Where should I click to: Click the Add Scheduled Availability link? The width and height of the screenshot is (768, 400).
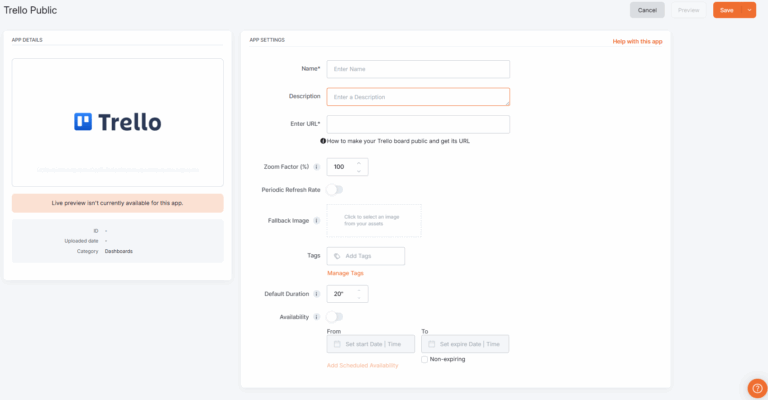pos(362,366)
